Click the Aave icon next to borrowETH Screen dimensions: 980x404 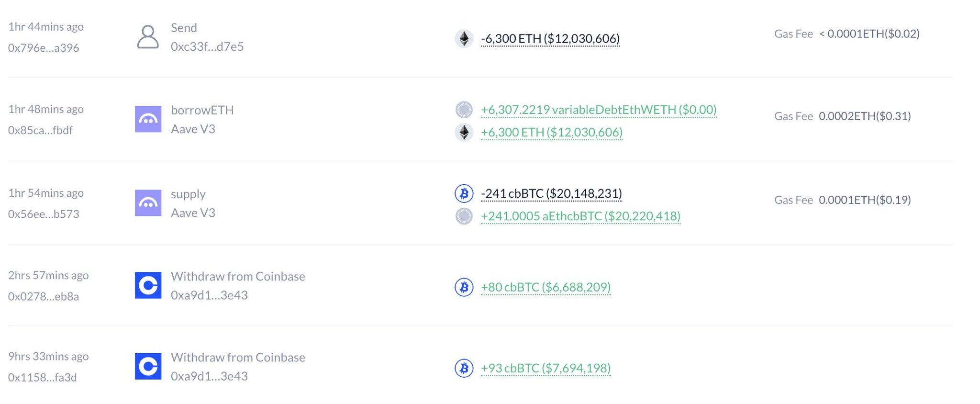coord(148,119)
